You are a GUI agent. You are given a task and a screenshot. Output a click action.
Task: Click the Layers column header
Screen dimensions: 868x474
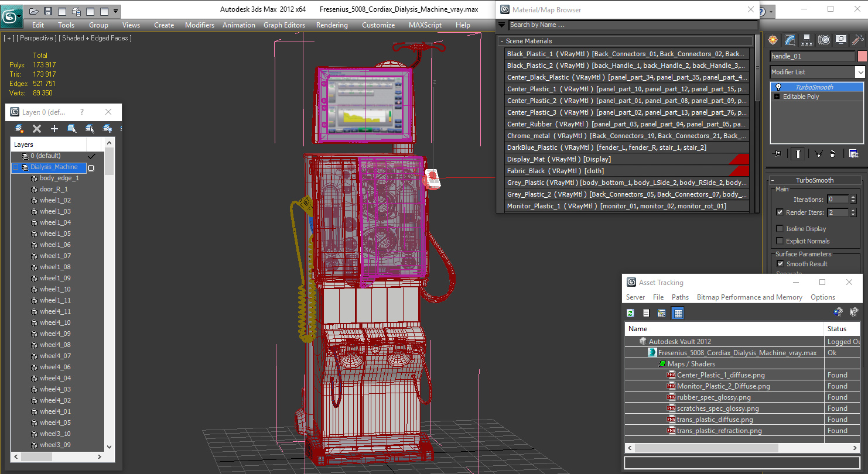coord(49,145)
